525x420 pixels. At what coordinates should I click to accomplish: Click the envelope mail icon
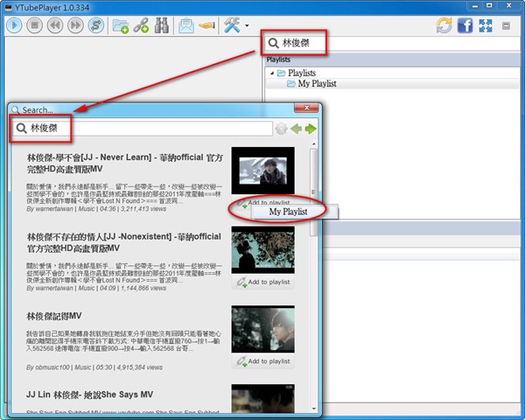pyautogui.click(x=186, y=25)
